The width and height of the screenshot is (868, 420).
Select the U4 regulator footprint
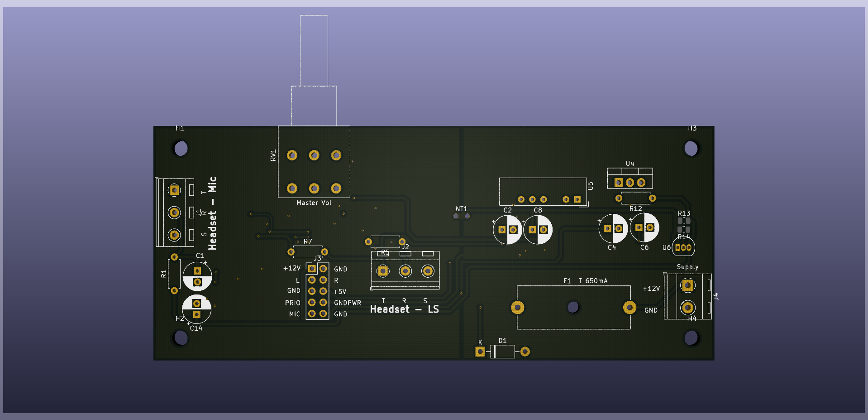(x=630, y=179)
